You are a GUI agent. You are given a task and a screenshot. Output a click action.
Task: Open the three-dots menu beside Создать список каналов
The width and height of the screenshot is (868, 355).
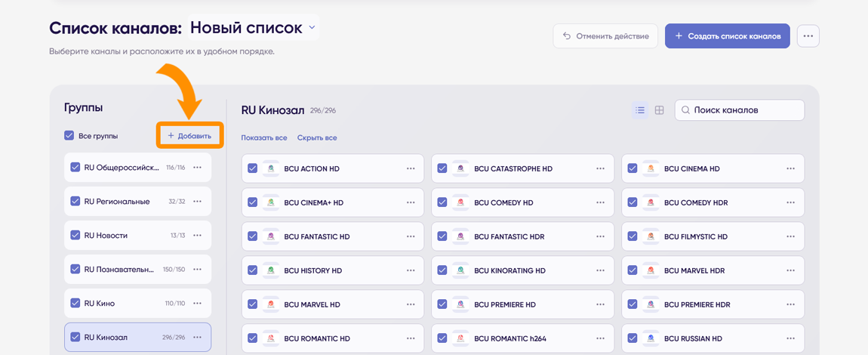(808, 36)
